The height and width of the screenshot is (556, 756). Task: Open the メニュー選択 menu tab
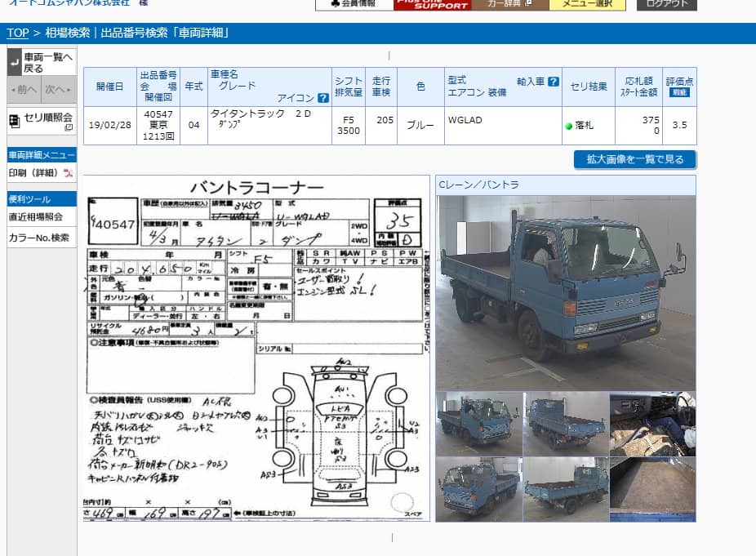coord(587,4)
